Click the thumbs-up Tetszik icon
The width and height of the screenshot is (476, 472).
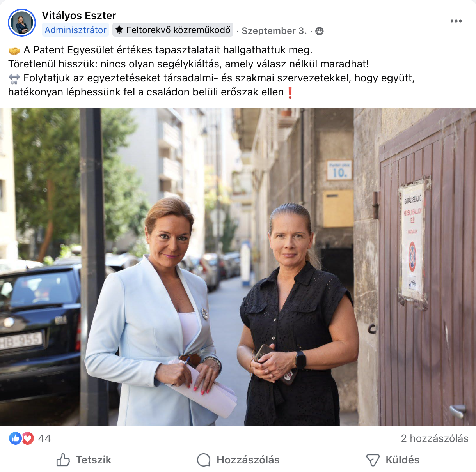63,460
